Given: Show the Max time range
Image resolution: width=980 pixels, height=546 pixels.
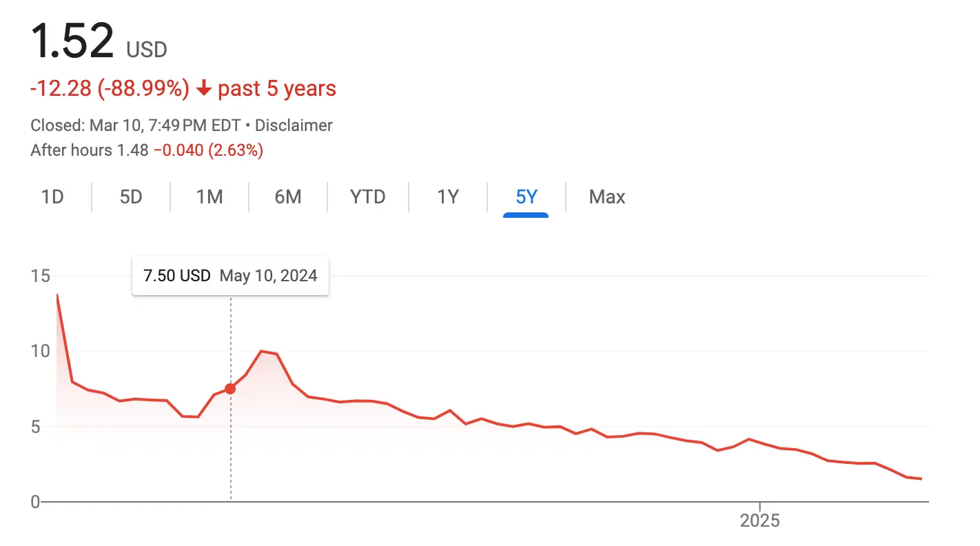Looking at the screenshot, I should [x=607, y=197].
